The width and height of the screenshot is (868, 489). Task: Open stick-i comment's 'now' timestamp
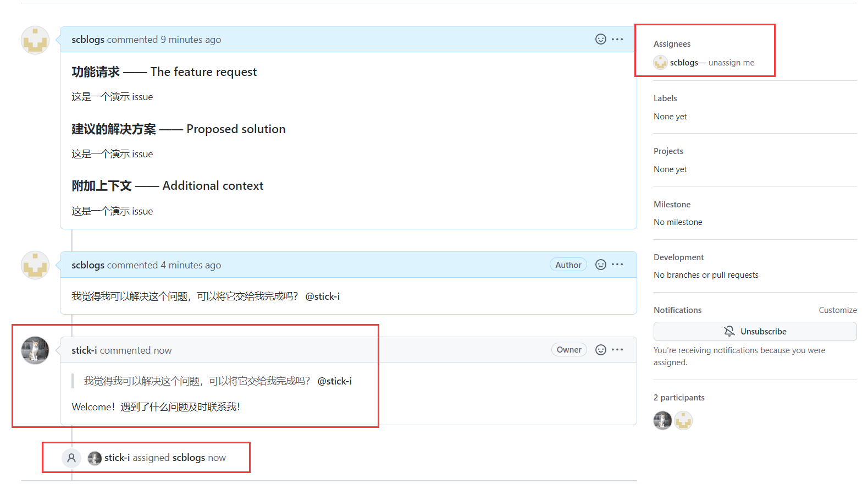tap(163, 350)
